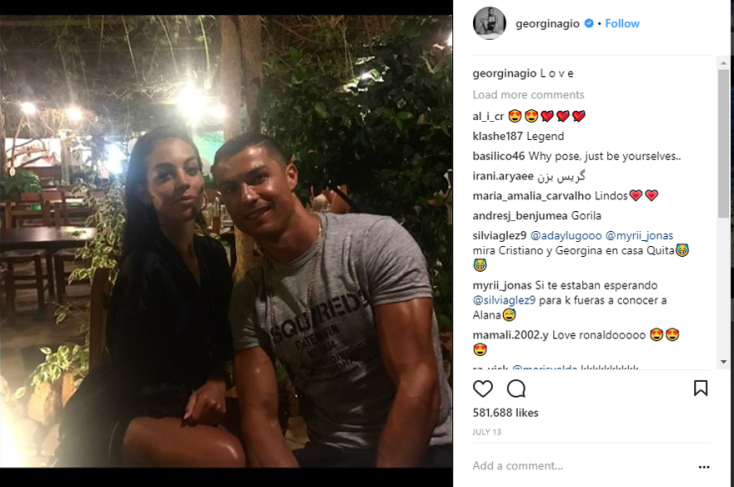Click the main post photo
This screenshot has height=487, width=734.
[x=226, y=241]
